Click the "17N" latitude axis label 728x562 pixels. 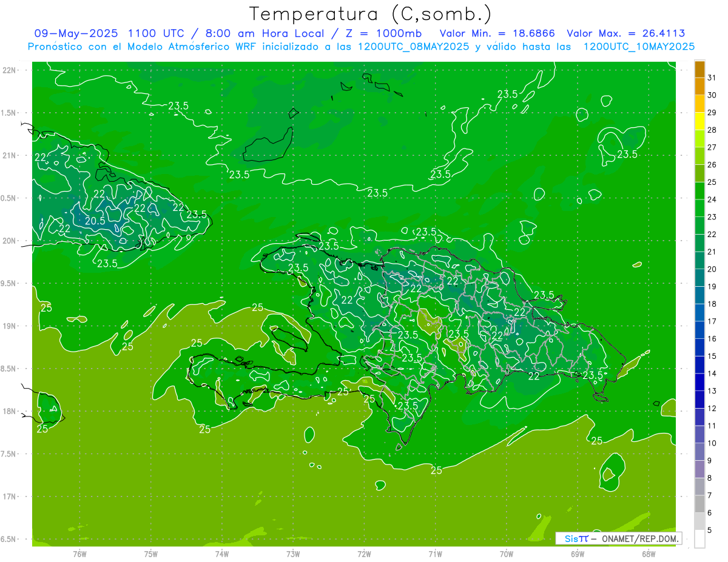tap(9, 497)
